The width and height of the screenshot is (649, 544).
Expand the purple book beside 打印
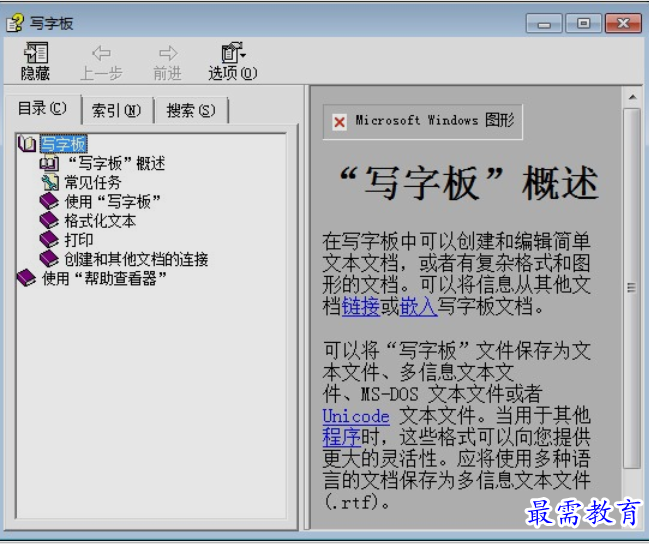(49, 240)
